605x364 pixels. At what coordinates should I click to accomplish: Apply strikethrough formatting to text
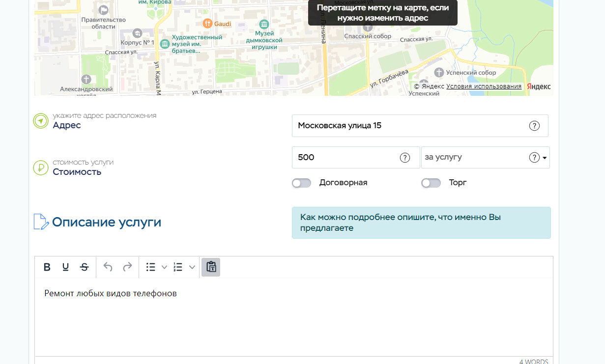(x=85, y=267)
